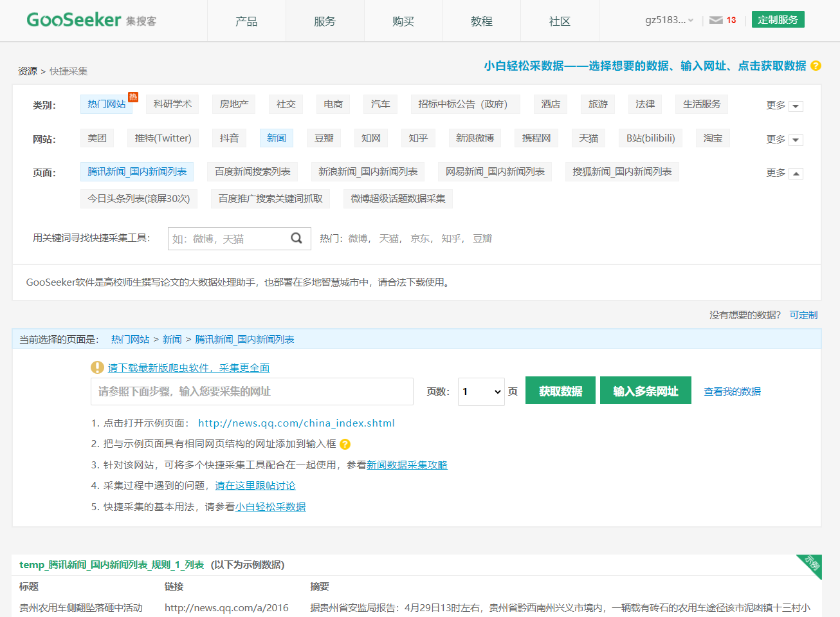Select the 法律 category
Screen dimensions: 840x617
645,104
